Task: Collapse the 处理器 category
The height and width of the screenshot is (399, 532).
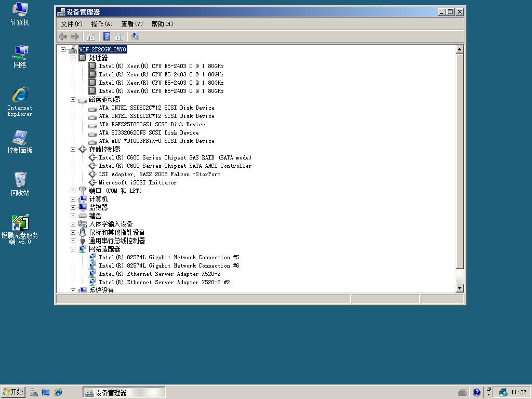Action: pyautogui.click(x=73, y=58)
